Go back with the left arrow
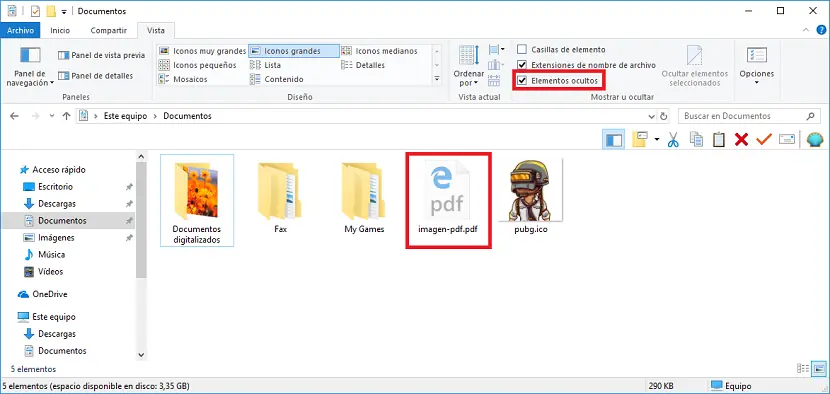This screenshot has height=394, width=830. 14,116
